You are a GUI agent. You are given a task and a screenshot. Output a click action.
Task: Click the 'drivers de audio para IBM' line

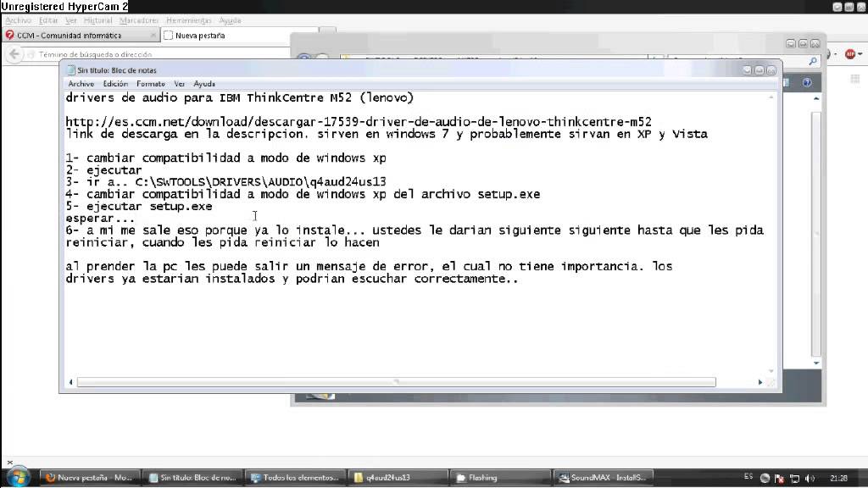coord(240,98)
